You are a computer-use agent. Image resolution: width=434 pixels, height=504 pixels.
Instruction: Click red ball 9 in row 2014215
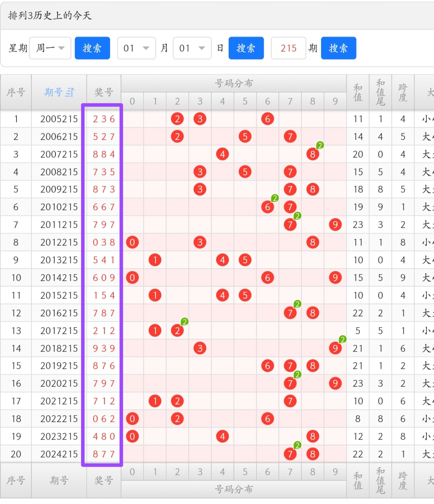click(x=335, y=278)
